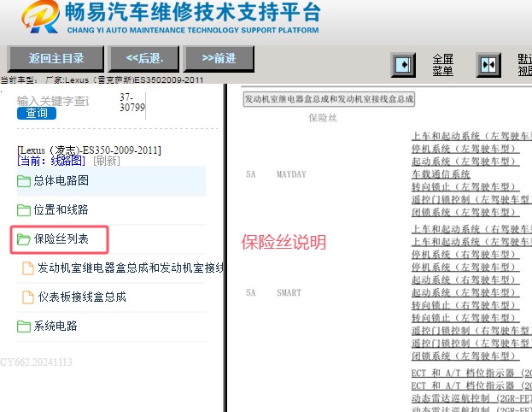Click the [Lexus（凌志)-ES350-2009-2011] model text

click(89, 150)
